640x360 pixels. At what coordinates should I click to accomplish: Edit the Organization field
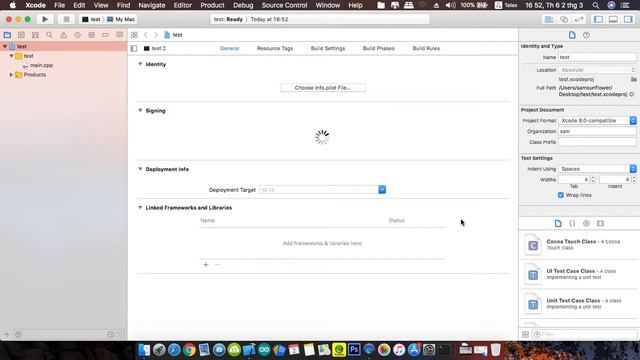[597, 131]
